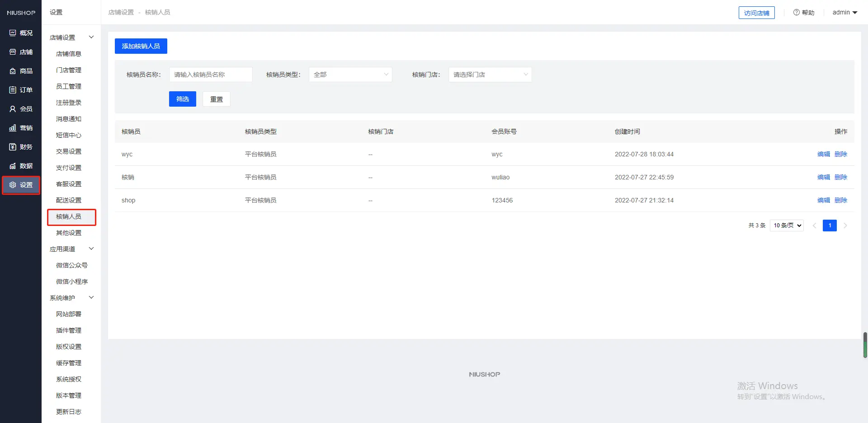Click the 添加核销人员 button
The image size is (868, 423).
pyautogui.click(x=141, y=46)
